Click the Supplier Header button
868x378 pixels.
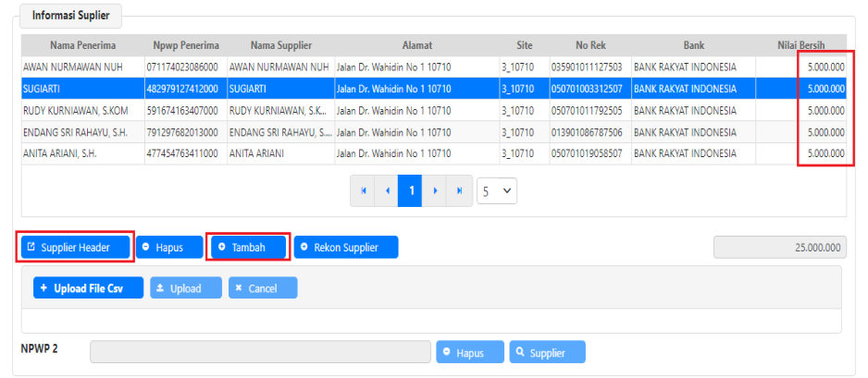(78, 248)
